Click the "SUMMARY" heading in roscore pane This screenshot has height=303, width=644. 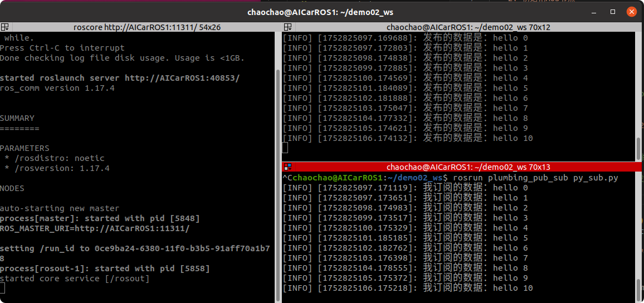pyautogui.click(x=17, y=118)
